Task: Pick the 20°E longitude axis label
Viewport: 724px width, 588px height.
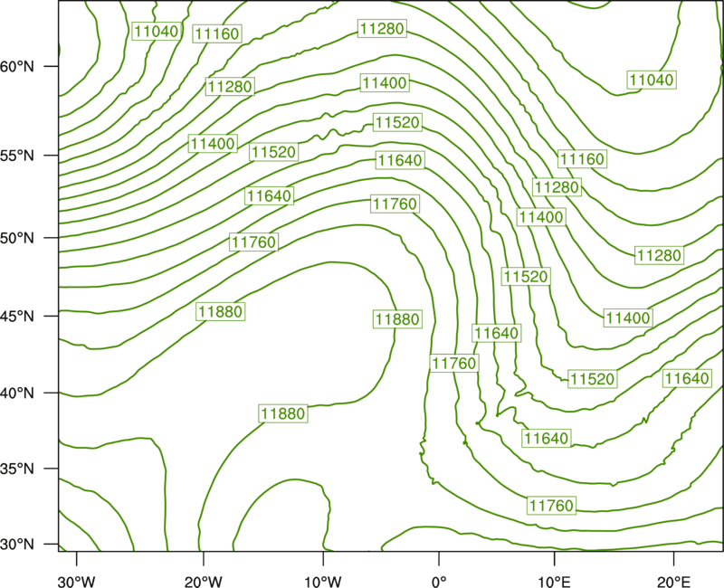Action: [673, 582]
